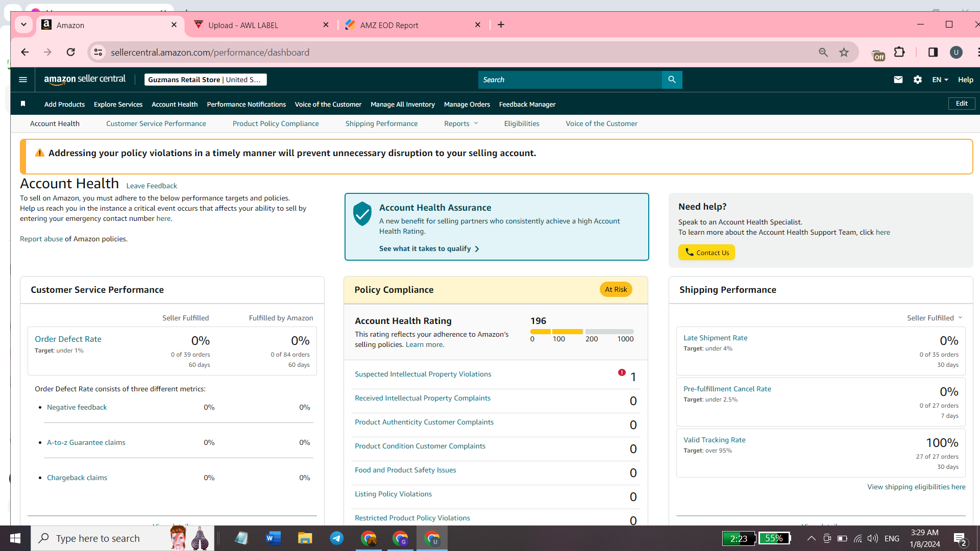Open the Leave Feedback link

pyautogui.click(x=152, y=186)
